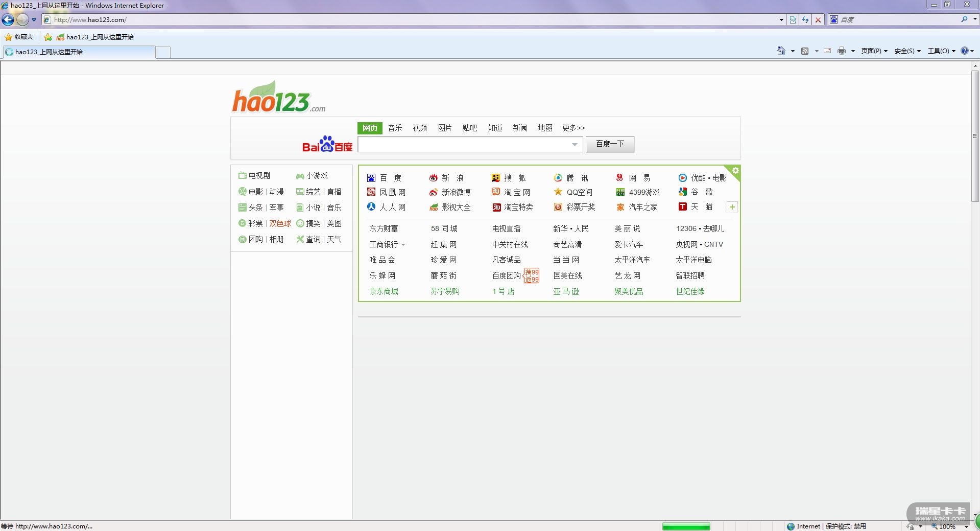Open the search provider dropdown arrow
Viewport: 980px width, 531px height.
pyautogui.click(x=975, y=19)
